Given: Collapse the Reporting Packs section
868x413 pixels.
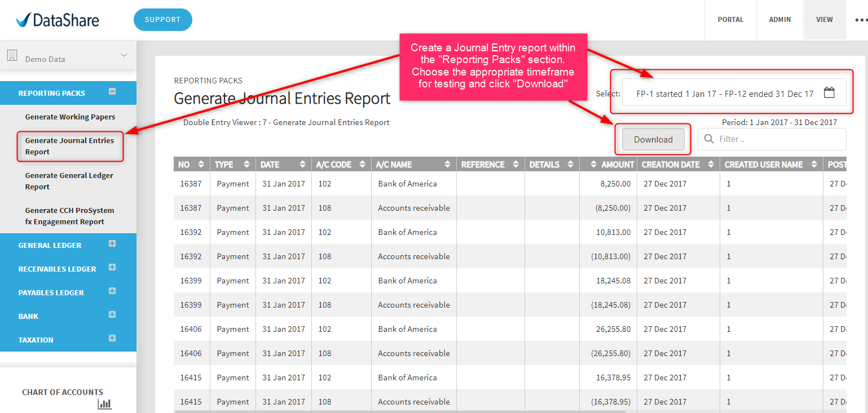Looking at the screenshot, I should click(x=112, y=91).
